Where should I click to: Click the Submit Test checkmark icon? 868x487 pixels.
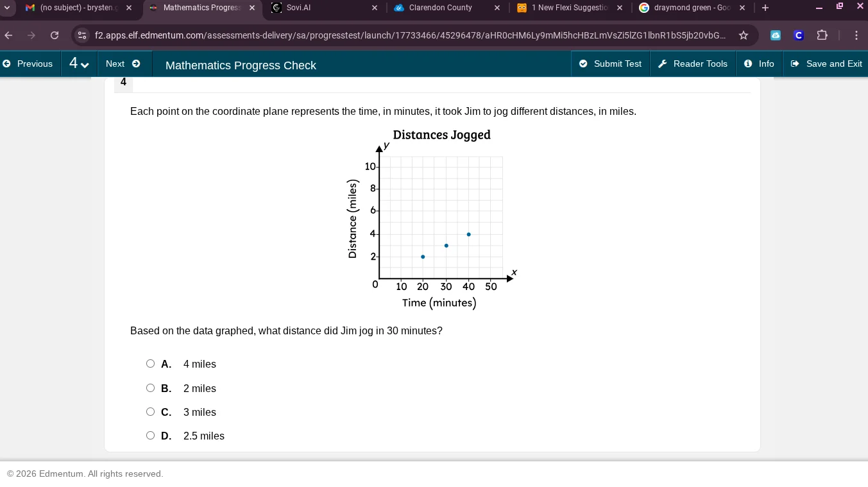[584, 64]
